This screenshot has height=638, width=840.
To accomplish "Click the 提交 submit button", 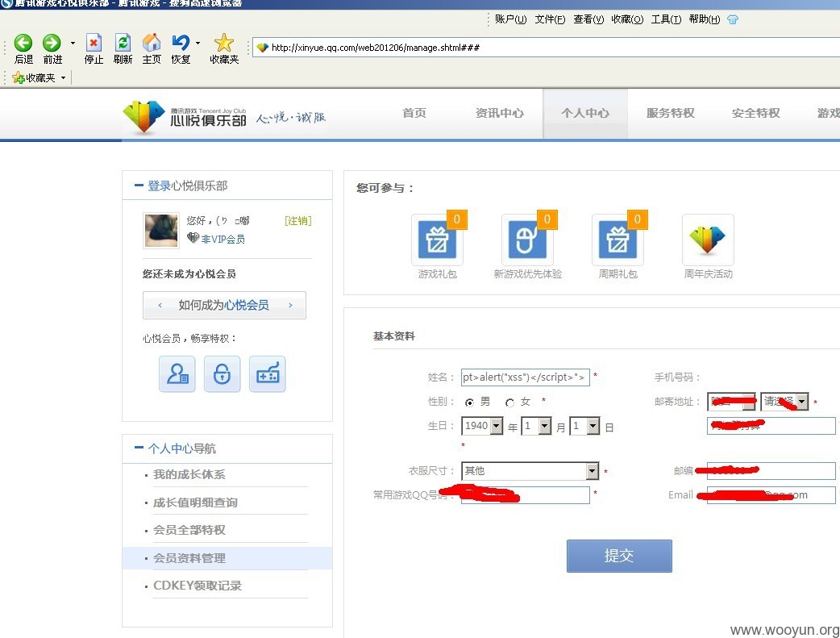I will (x=619, y=556).
